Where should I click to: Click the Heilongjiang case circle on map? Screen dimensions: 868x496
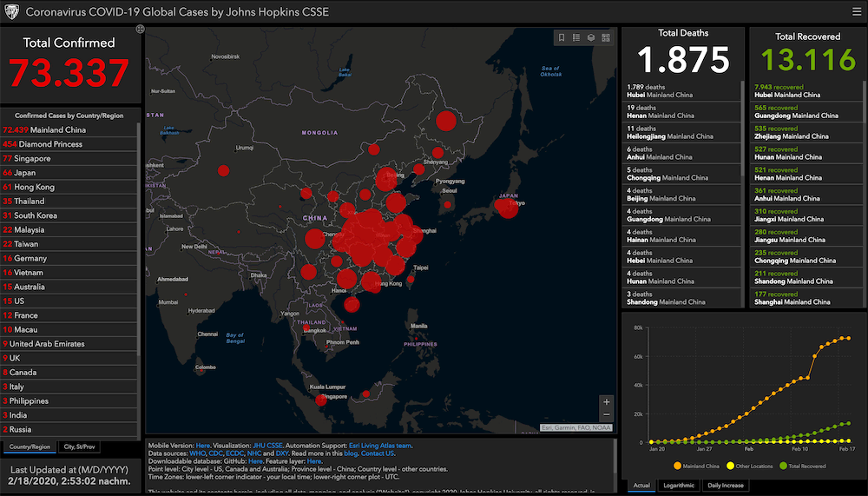[x=445, y=121]
